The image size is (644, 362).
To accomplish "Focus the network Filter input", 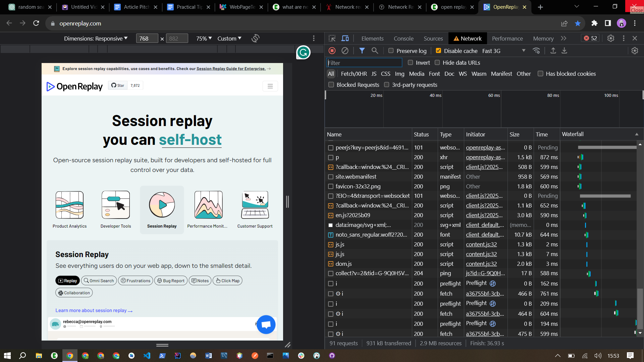I will click(x=364, y=62).
